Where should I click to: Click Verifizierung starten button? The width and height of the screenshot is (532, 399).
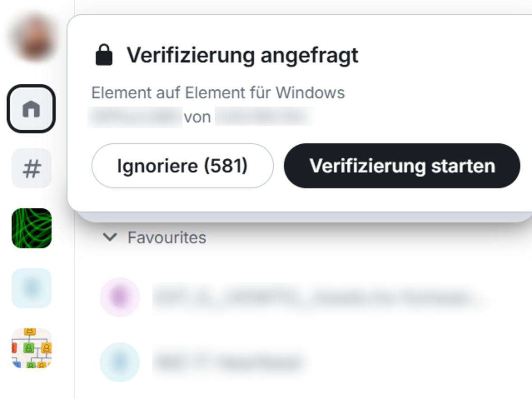click(x=402, y=165)
